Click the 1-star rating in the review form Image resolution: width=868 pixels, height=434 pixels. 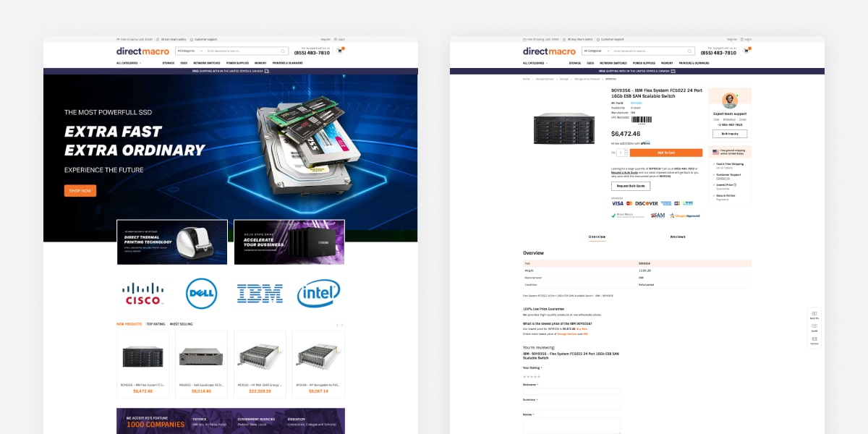524,376
